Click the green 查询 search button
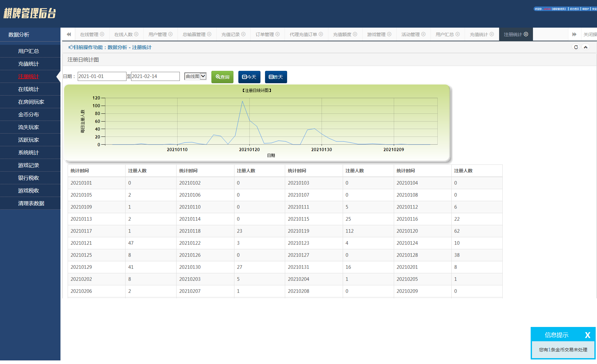This screenshot has width=597, height=364. pyautogui.click(x=222, y=77)
